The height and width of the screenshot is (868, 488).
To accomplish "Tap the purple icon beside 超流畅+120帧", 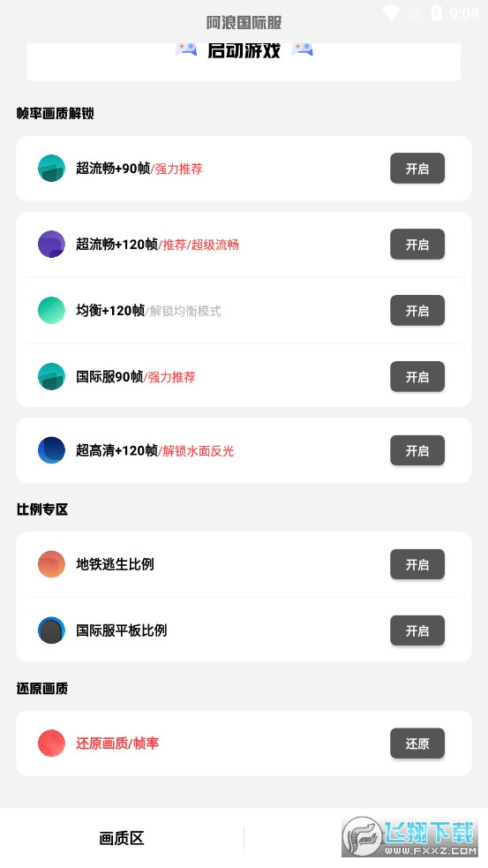I will click(51, 244).
